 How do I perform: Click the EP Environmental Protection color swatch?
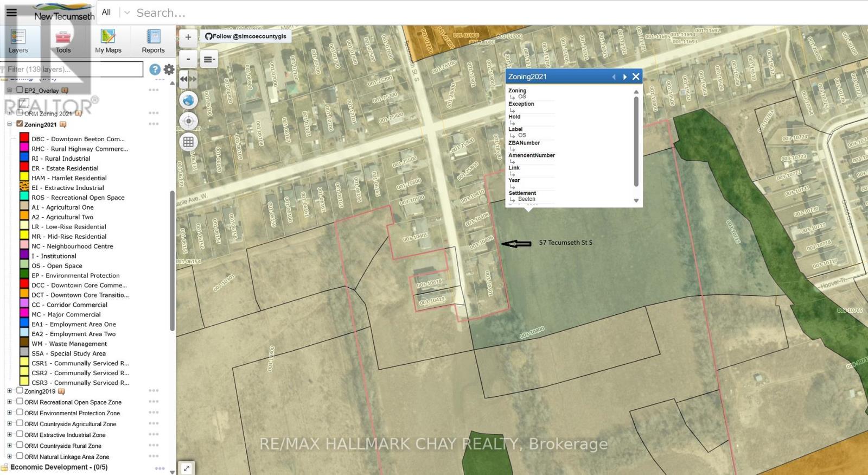[x=24, y=275]
